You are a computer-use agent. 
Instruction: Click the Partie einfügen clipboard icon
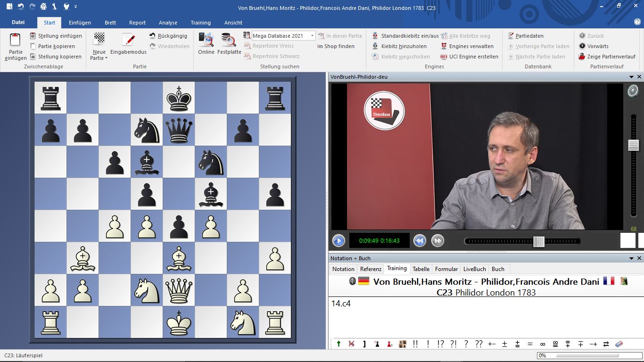coord(15,40)
